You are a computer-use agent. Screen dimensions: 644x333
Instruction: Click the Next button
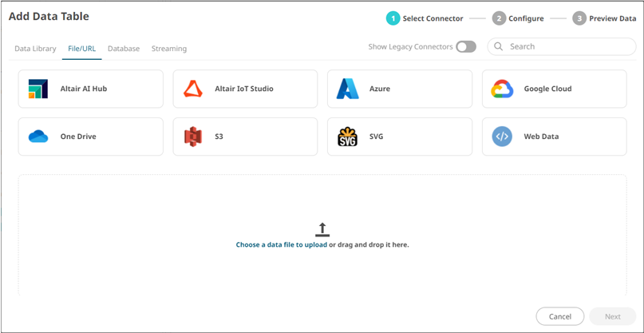(612, 316)
